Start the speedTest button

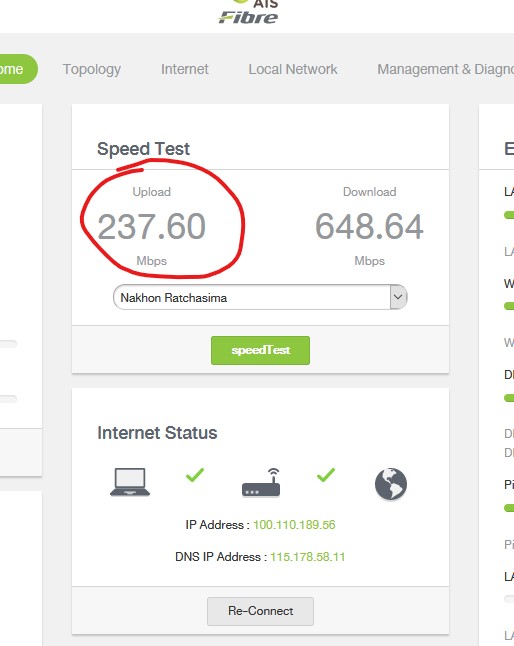pyautogui.click(x=260, y=350)
